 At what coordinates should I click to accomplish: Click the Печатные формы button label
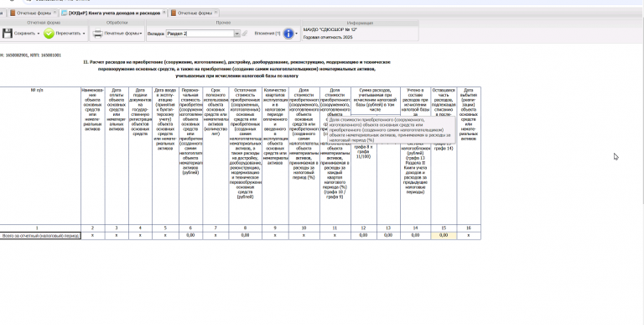coord(122,34)
